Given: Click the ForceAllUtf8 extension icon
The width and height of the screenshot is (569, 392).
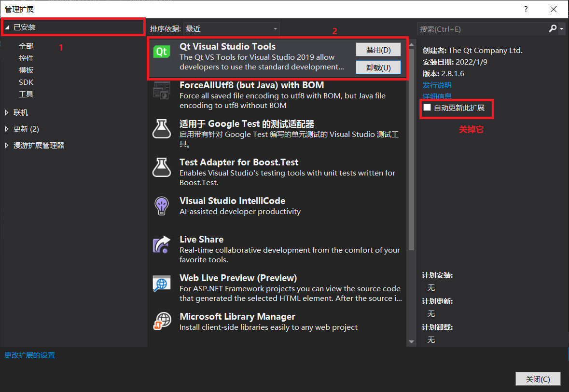Looking at the screenshot, I should click(x=162, y=90).
